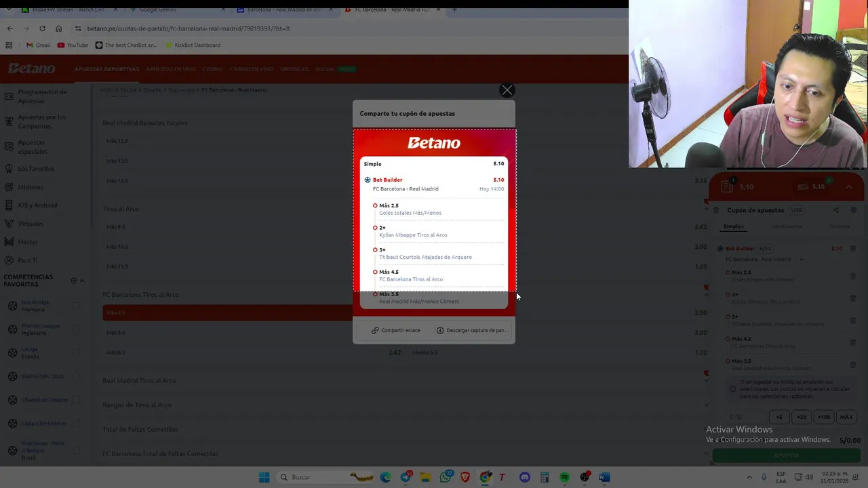Click Betano logo in site header
The width and height of the screenshot is (868, 488).
[32, 68]
